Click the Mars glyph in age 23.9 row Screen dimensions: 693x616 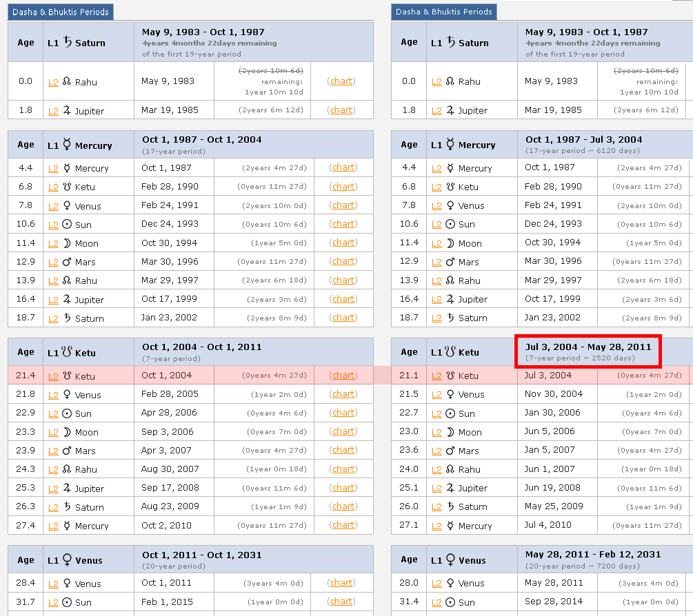[67, 451]
